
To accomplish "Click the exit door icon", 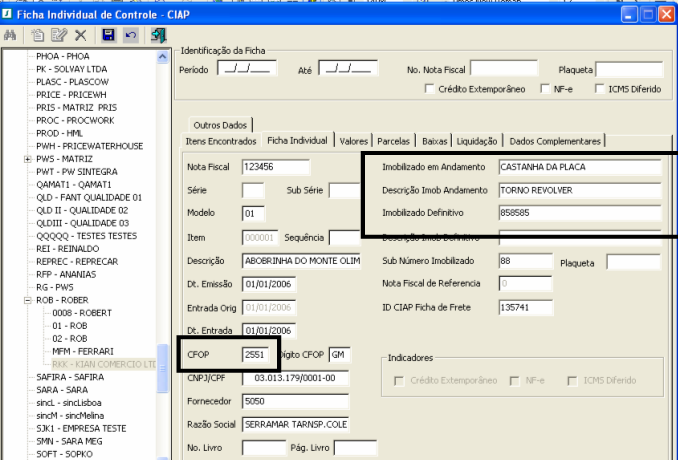I will (158, 35).
